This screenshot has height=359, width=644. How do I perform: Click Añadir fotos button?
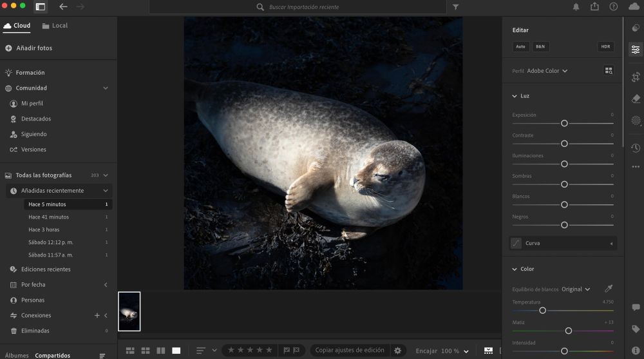(29, 48)
